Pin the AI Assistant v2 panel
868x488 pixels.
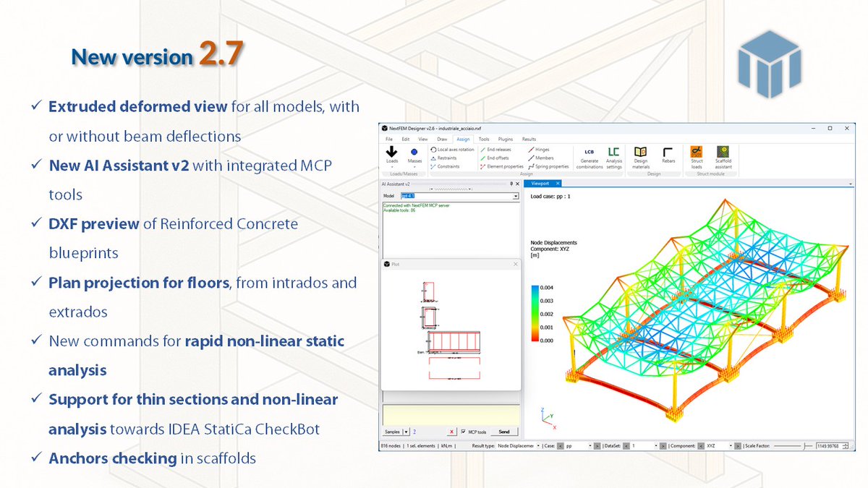(x=511, y=184)
